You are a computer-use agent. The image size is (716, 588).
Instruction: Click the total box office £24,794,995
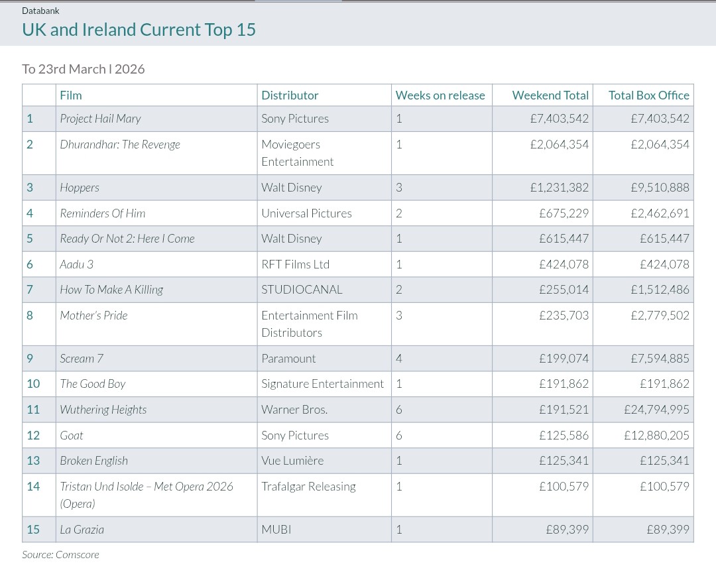click(x=656, y=410)
